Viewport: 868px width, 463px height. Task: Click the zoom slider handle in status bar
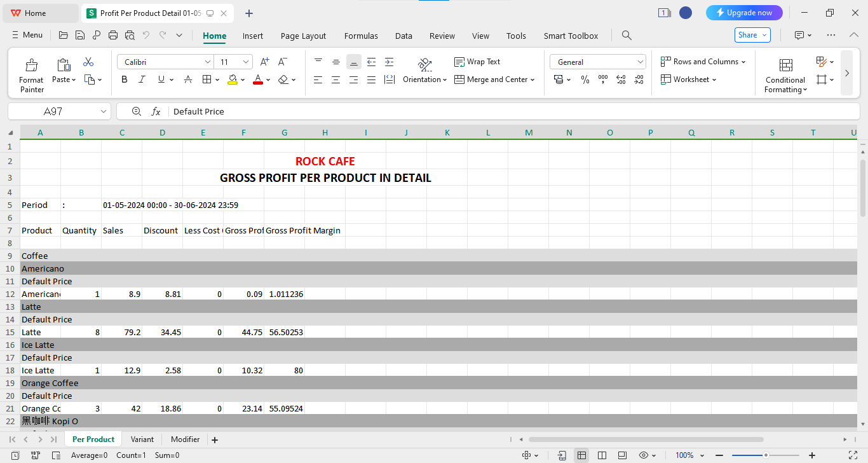pyautogui.click(x=766, y=455)
